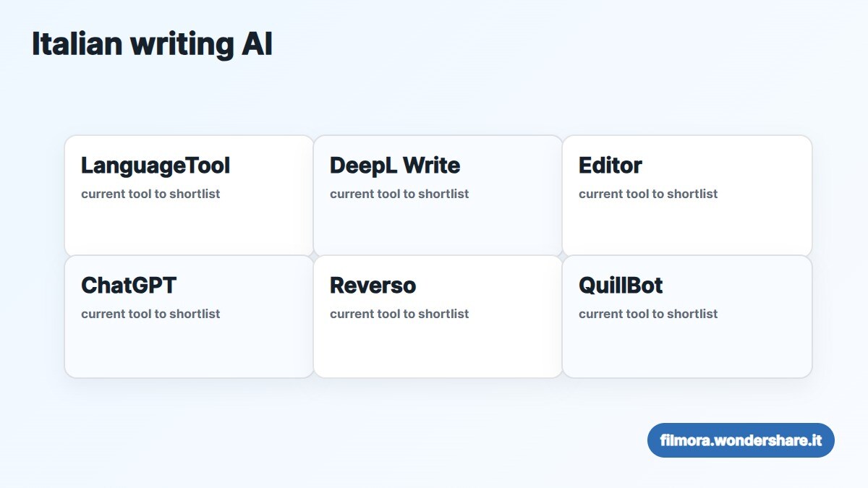The width and height of the screenshot is (868, 488).
Task: Click the subtitle under LanguageTool
Action: click(x=150, y=194)
